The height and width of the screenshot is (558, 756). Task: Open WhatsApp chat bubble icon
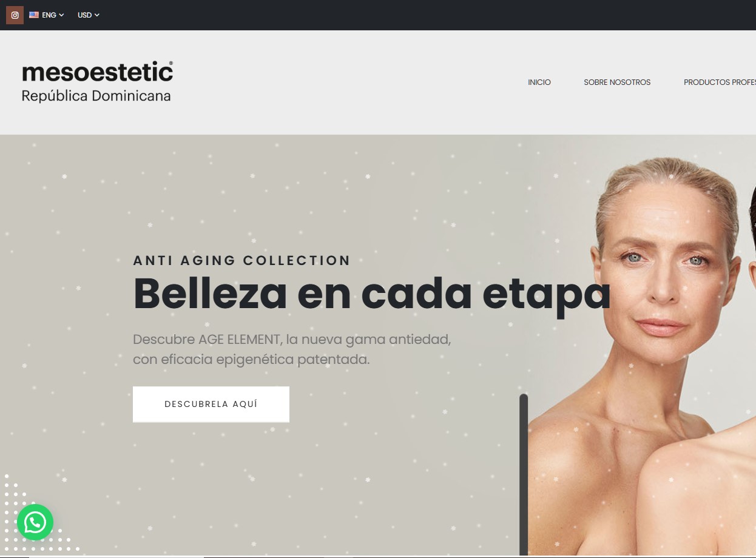(35, 522)
